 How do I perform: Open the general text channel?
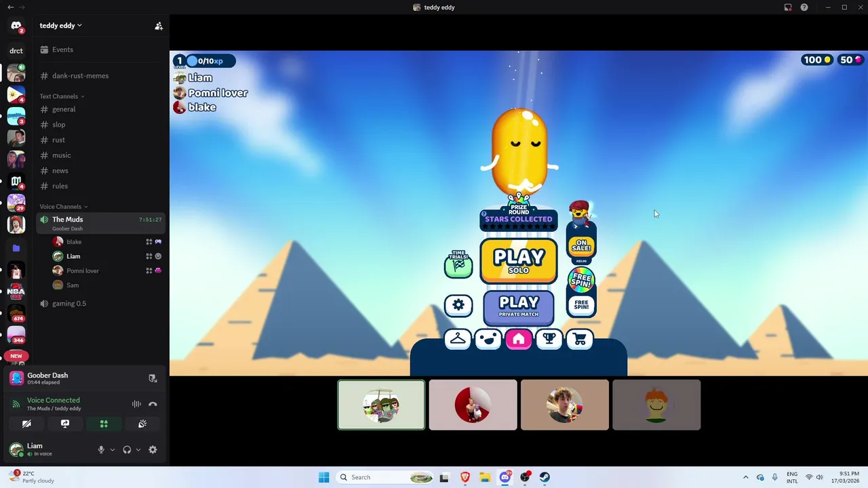[x=102, y=109]
